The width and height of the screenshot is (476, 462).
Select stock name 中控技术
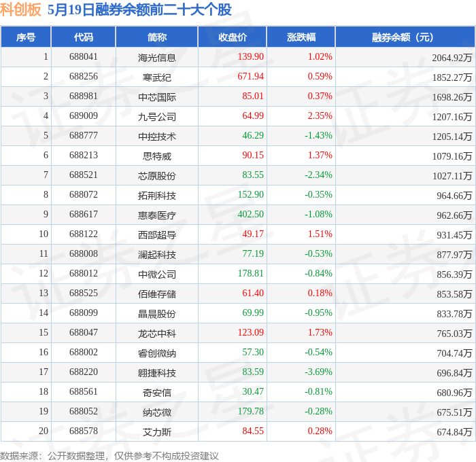(x=157, y=136)
